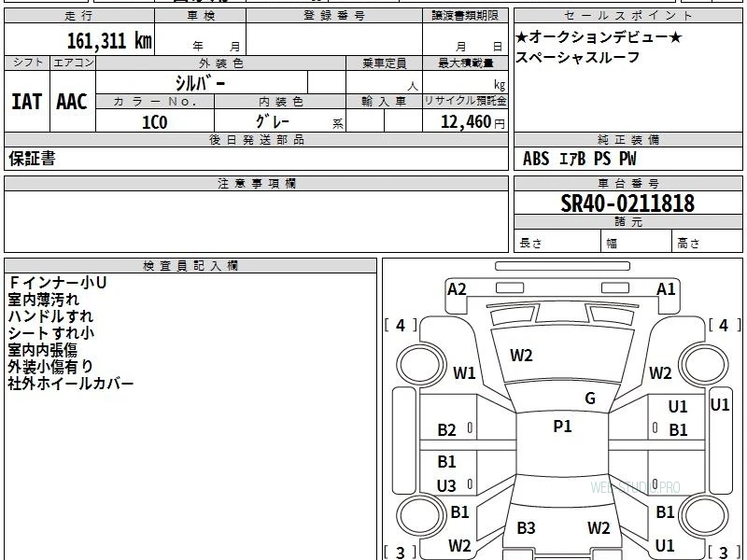Click the 最大積載量 header

coord(465,63)
